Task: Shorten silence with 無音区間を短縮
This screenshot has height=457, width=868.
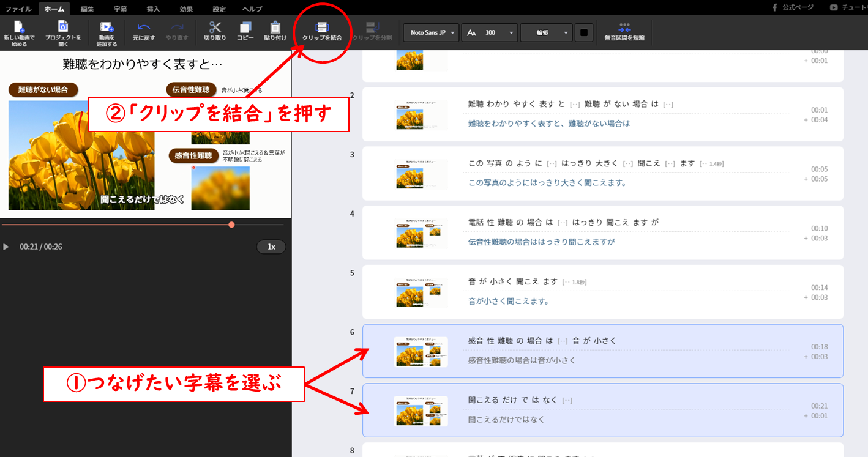Action: [624, 32]
